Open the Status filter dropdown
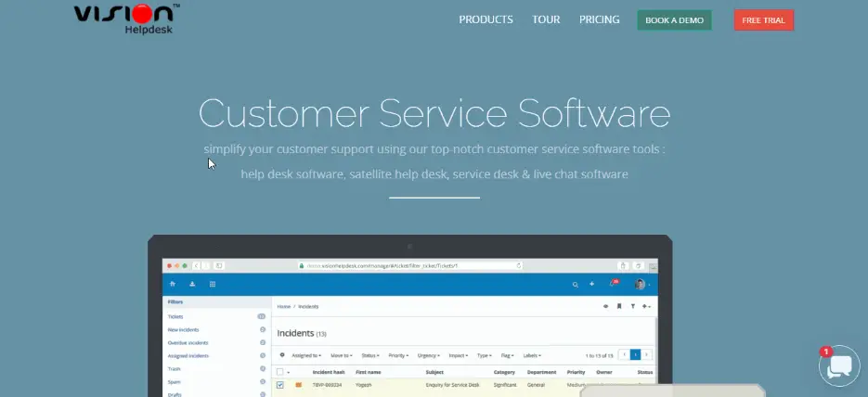This screenshot has width=868, height=397. point(370,355)
